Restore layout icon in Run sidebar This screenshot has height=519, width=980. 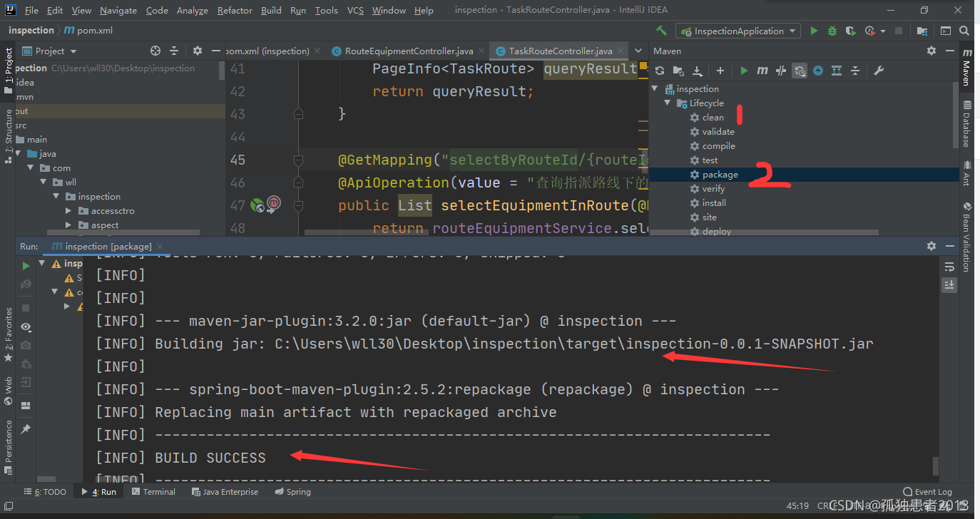pyautogui.click(x=26, y=406)
